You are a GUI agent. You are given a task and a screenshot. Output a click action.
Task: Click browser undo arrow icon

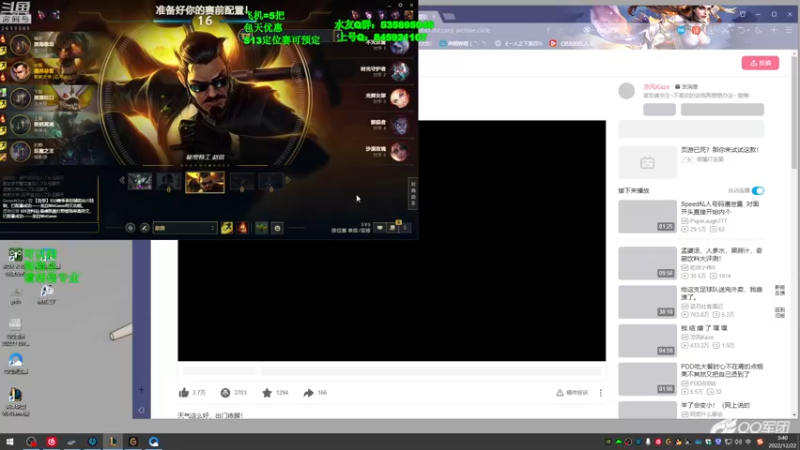tap(741, 30)
